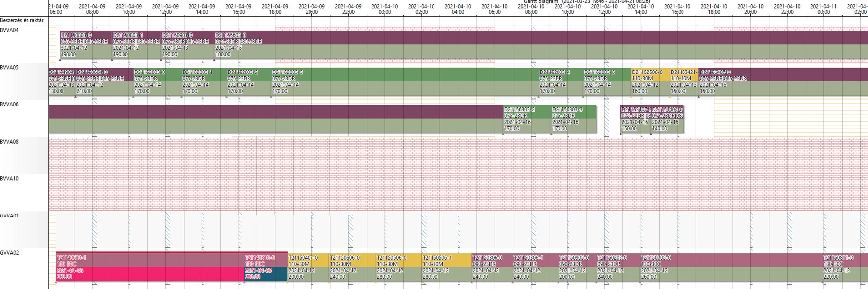Select task bar T21150705-0 in GVVA02
868x289 pixels.
pyautogui.click(x=732, y=267)
